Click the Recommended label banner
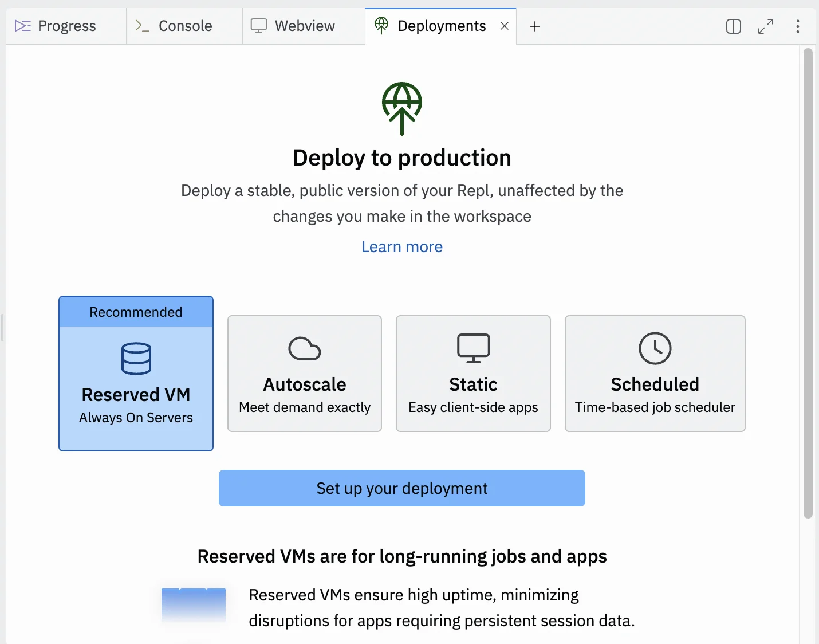The height and width of the screenshot is (644, 819). tap(136, 312)
